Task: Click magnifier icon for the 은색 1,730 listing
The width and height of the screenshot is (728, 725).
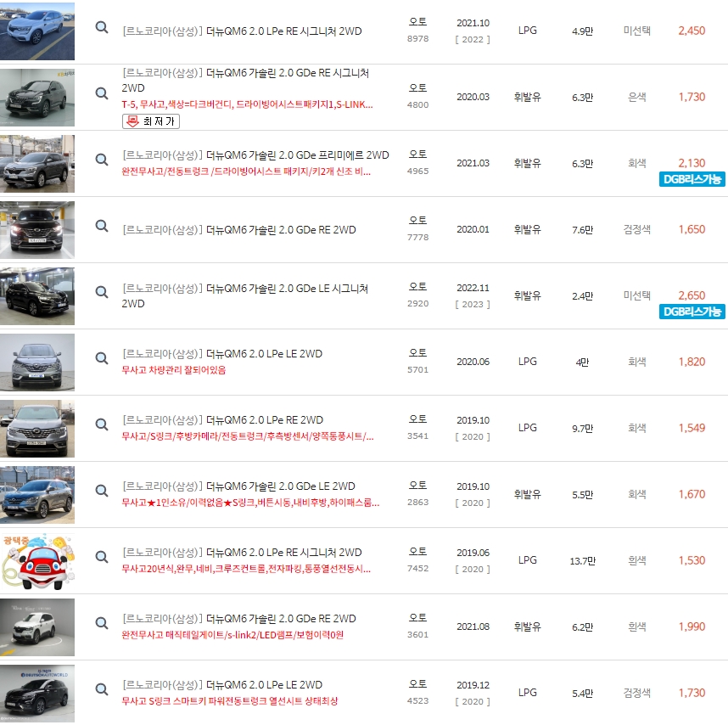Action: coord(102,93)
